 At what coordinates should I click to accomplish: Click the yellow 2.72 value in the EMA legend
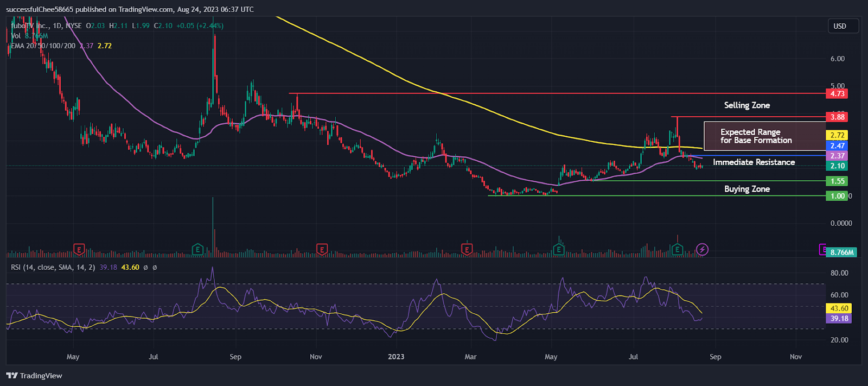(x=105, y=46)
